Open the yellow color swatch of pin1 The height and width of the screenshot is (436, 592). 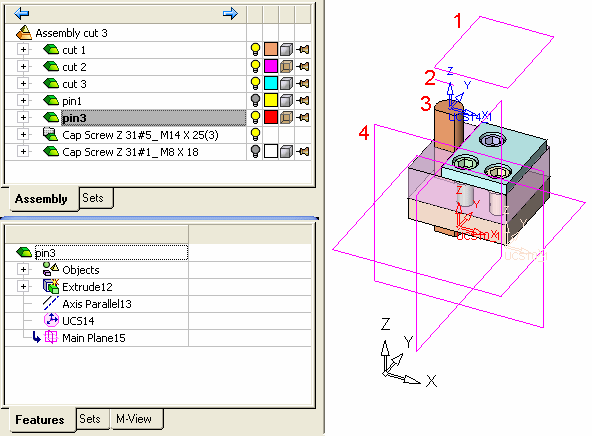point(271,100)
